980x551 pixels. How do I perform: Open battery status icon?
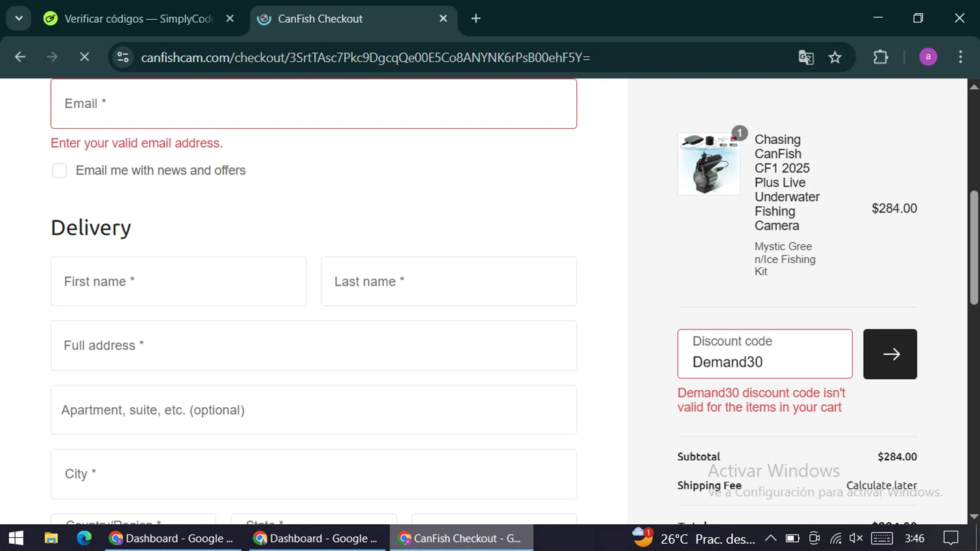click(792, 538)
